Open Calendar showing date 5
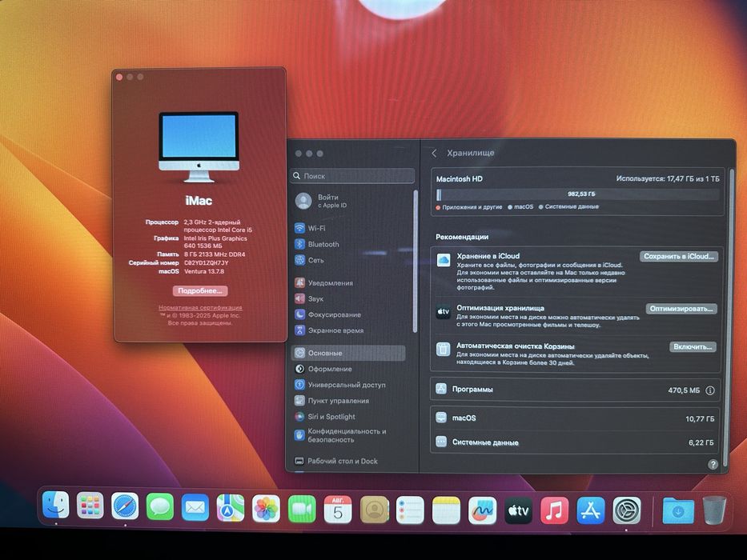747x560 pixels. click(338, 510)
